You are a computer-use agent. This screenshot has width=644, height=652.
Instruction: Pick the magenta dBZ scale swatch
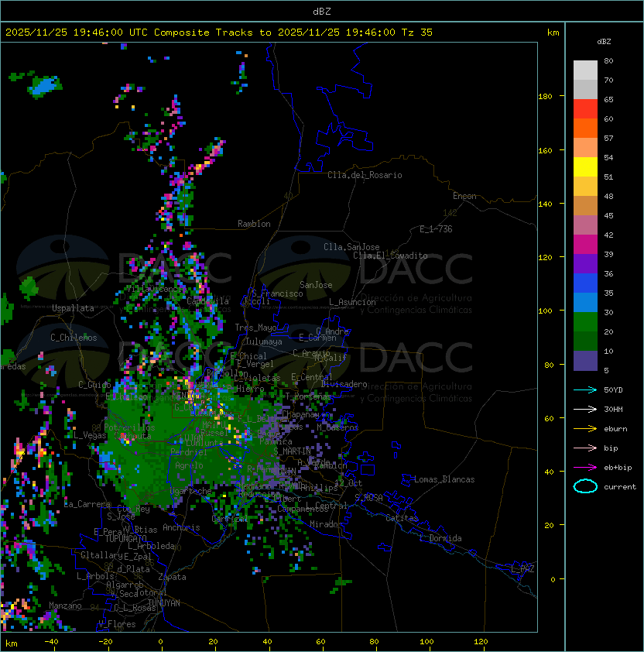click(585, 245)
